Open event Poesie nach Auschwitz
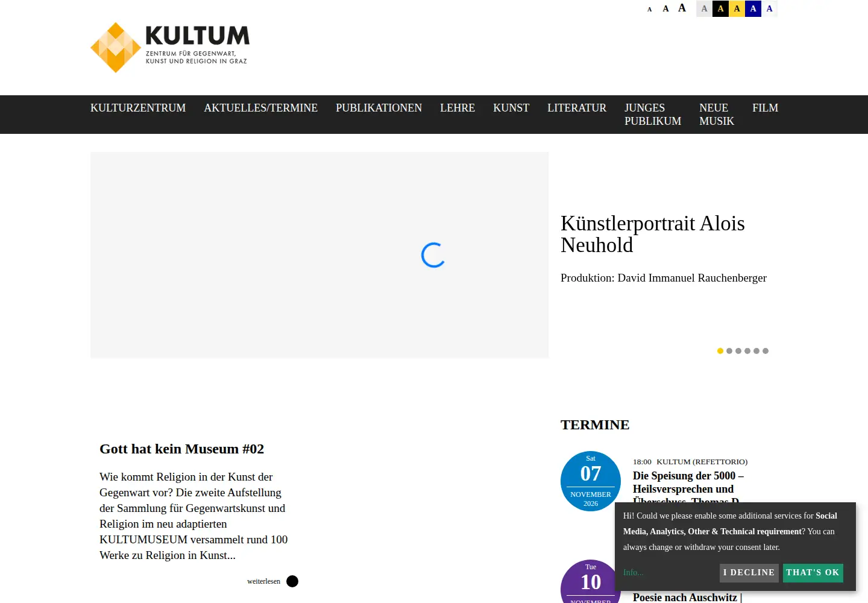 pyautogui.click(x=687, y=598)
